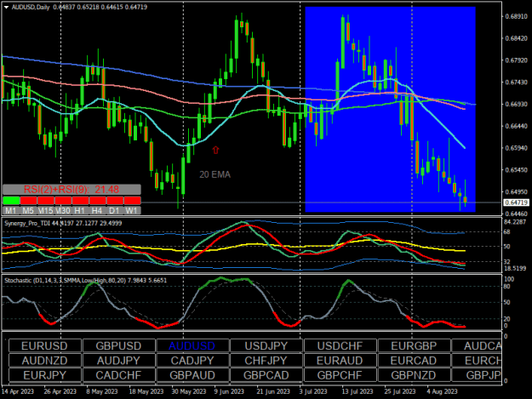Switch chart to CADCHF

point(119,375)
